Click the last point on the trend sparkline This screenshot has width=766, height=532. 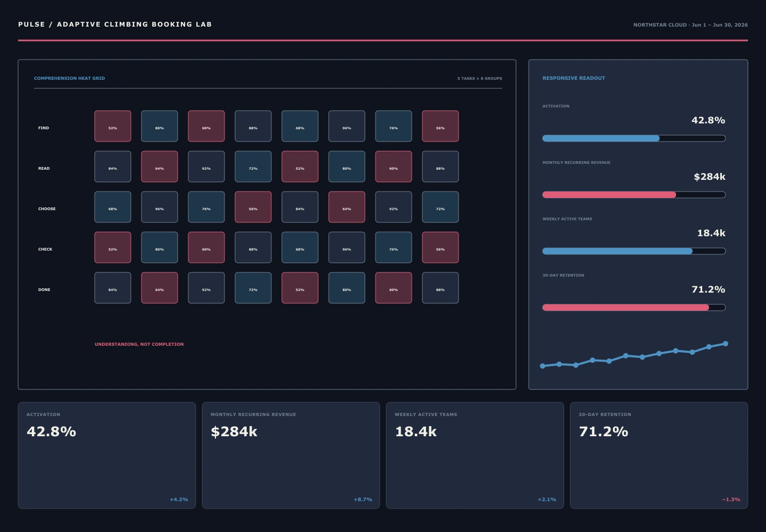coord(726,344)
